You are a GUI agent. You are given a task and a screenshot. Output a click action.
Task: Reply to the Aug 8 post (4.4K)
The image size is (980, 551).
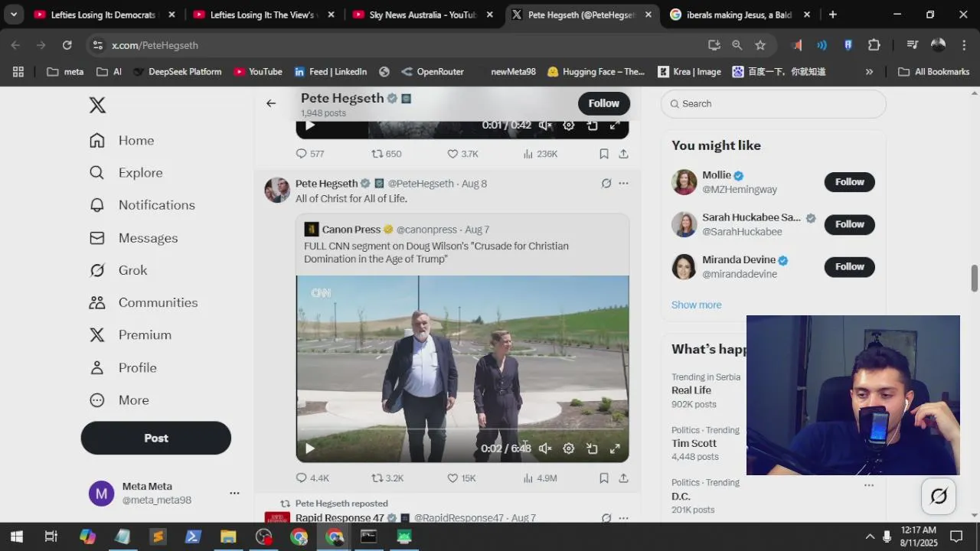pos(312,478)
